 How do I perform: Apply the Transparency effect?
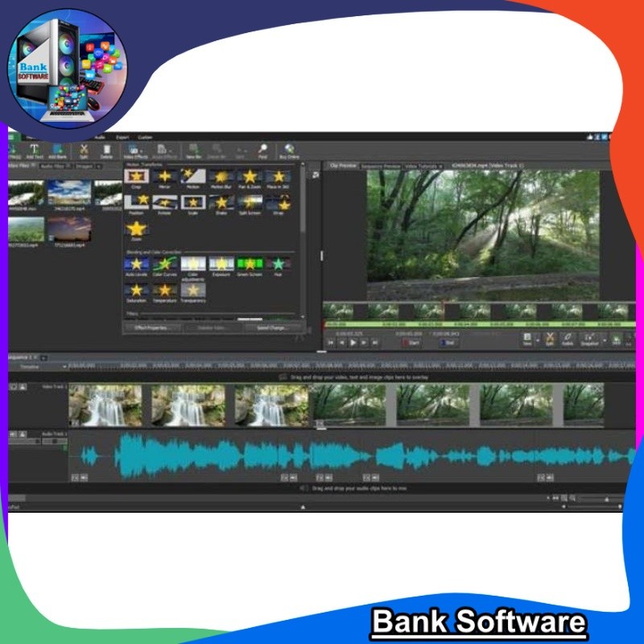coord(193,293)
